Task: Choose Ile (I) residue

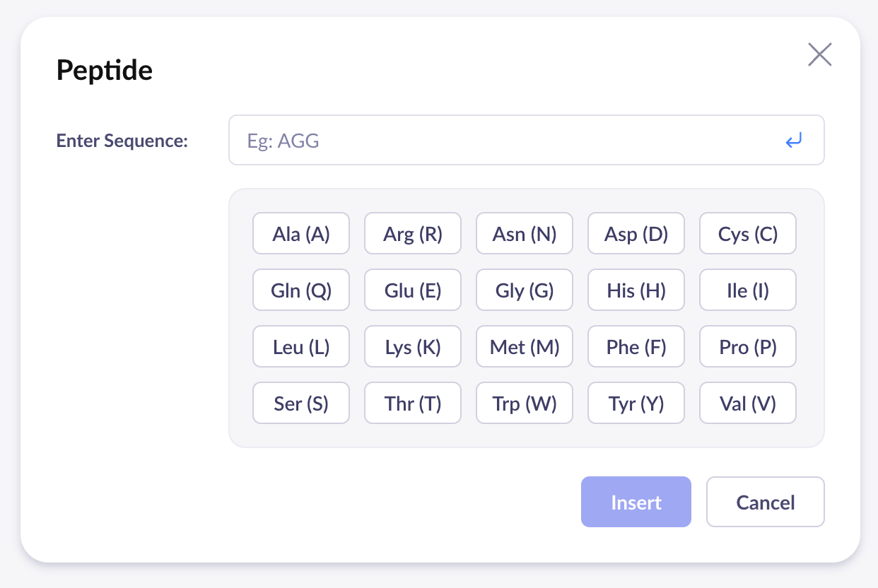Action: (748, 290)
